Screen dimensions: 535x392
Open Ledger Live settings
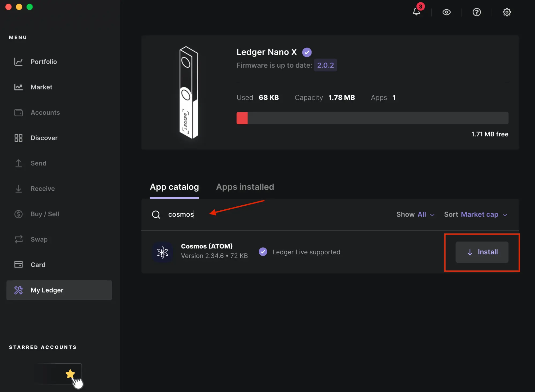point(507,12)
